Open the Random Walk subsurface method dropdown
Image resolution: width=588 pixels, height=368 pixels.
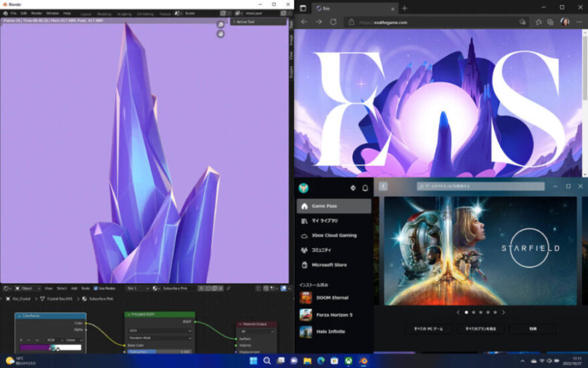pos(160,338)
